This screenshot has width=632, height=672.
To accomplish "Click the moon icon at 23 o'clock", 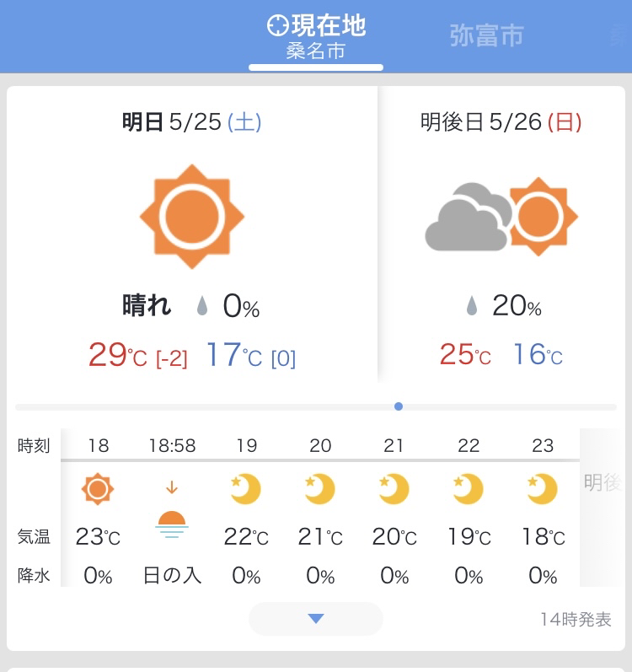I will [x=542, y=489].
